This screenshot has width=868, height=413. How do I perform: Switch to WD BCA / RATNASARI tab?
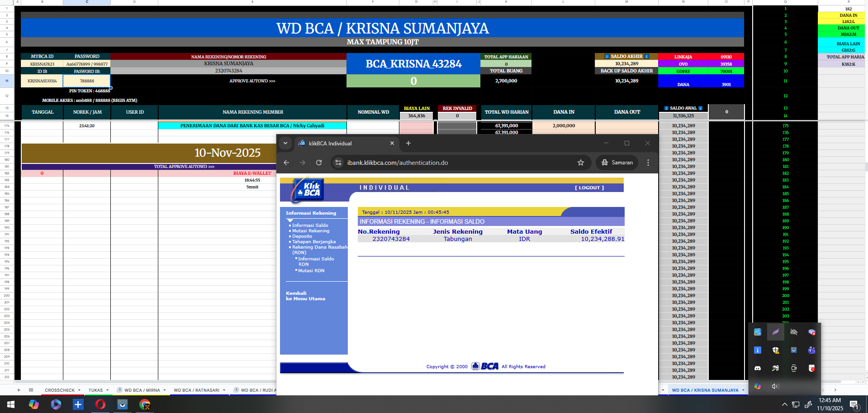tap(196, 390)
